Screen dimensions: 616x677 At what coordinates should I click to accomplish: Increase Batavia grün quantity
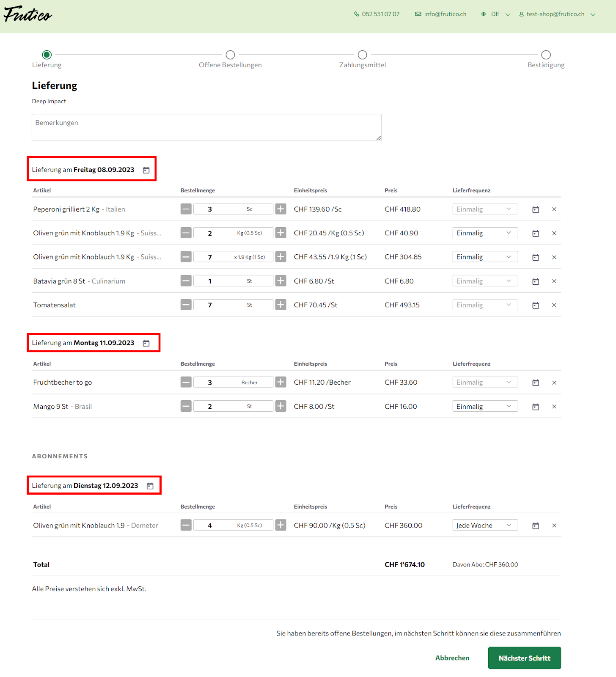point(280,281)
